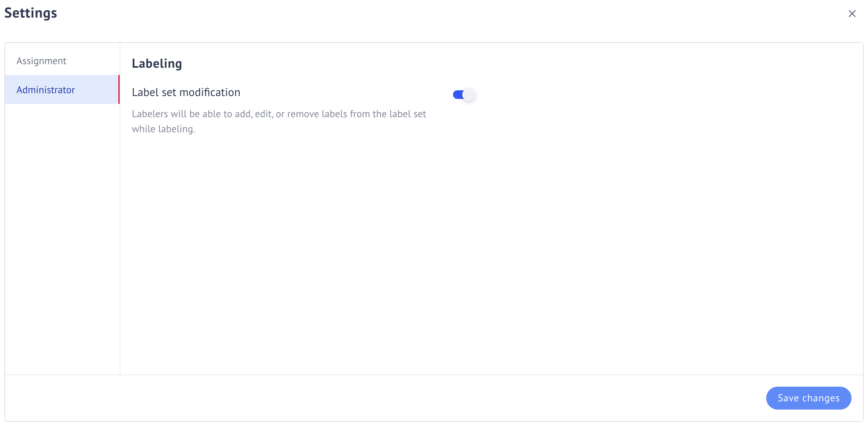Click the Label set modification label
This screenshot has height=425, width=868.
coord(186,92)
